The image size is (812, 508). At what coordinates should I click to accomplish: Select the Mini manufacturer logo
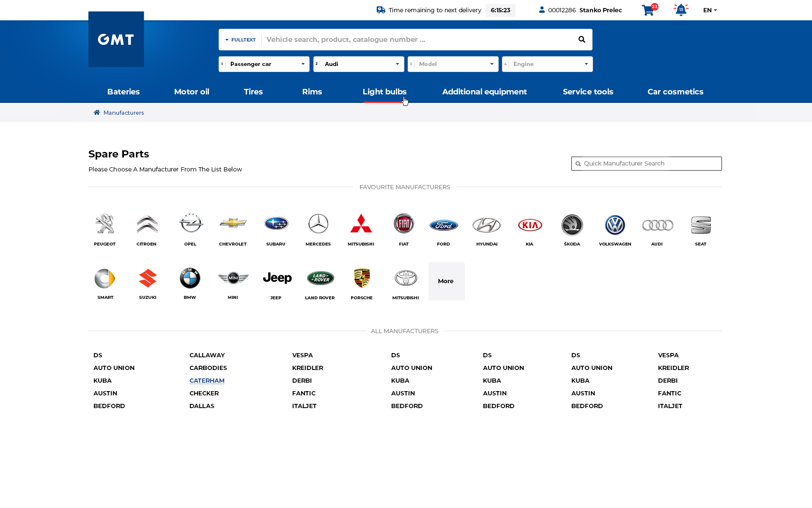click(233, 278)
